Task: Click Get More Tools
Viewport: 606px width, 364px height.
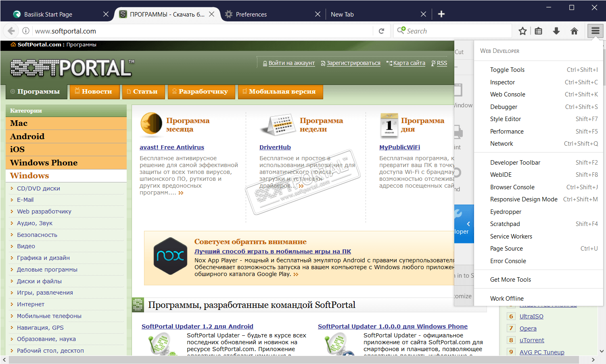Action: 539,280
